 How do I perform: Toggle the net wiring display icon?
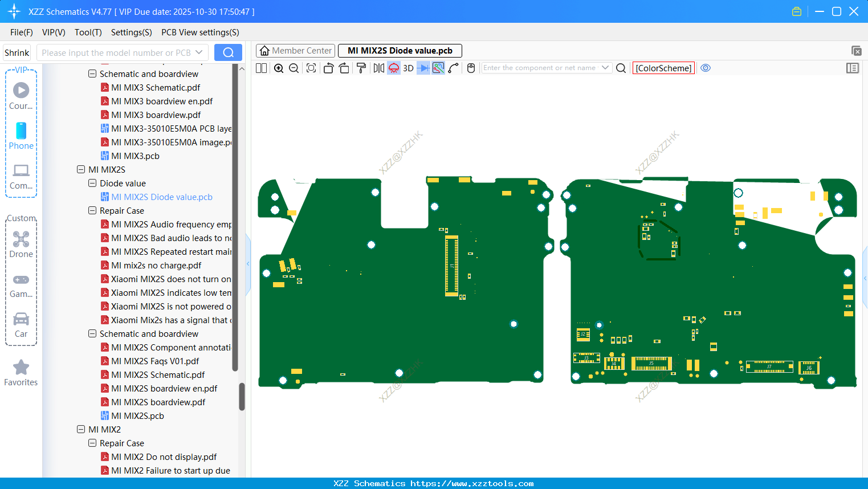(x=438, y=68)
